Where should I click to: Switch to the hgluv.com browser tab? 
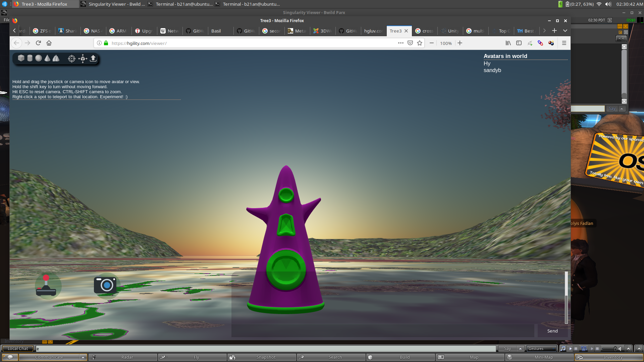[x=373, y=31]
